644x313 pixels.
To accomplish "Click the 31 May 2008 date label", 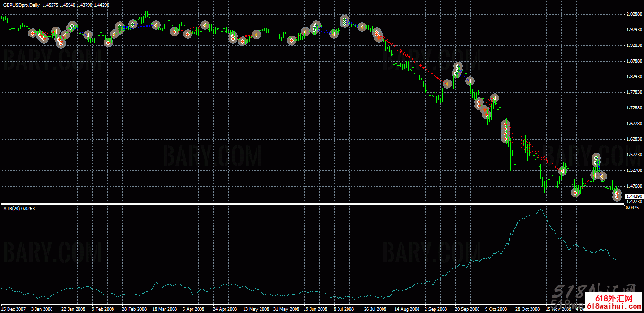I will [x=285, y=309].
